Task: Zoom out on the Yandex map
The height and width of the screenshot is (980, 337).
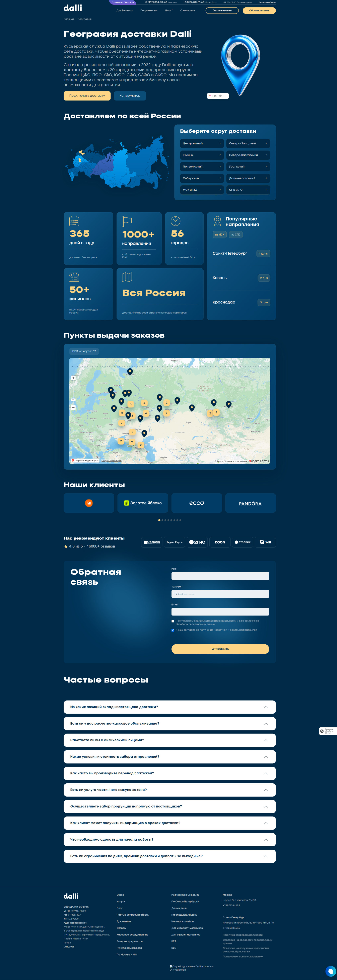Action: [x=73, y=407]
